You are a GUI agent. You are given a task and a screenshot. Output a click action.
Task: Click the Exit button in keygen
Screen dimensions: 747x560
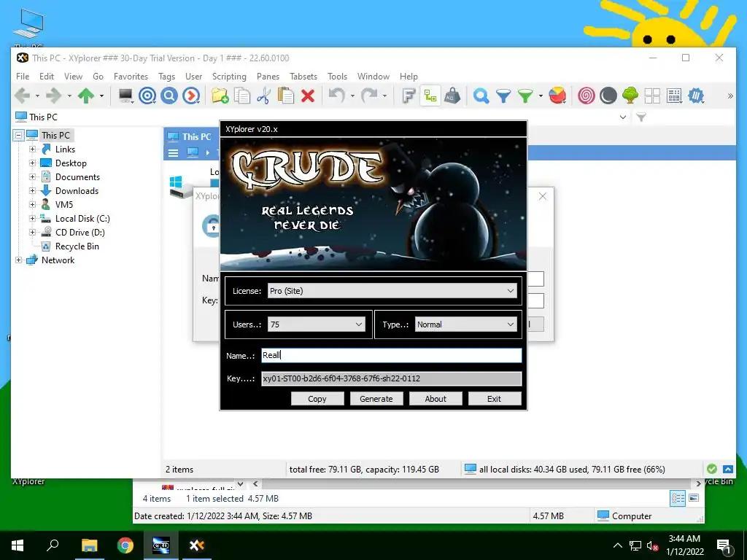click(x=495, y=399)
